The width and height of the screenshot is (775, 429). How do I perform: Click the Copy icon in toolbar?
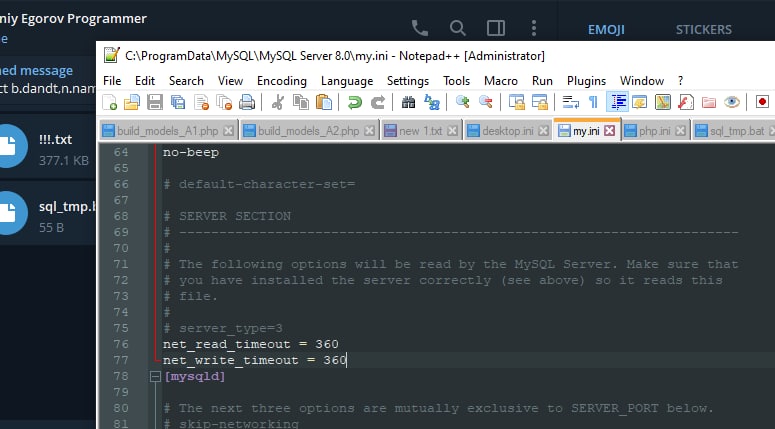click(x=301, y=102)
